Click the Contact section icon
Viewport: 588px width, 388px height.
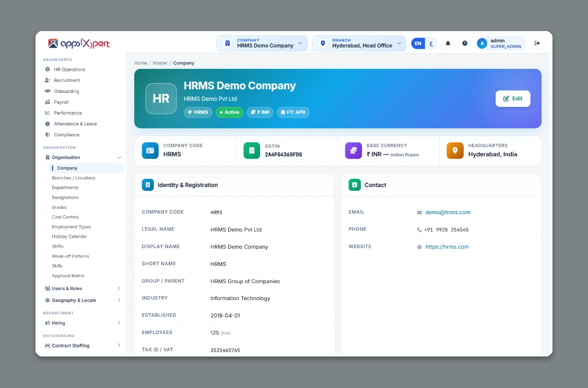click(x=354, y=185)
